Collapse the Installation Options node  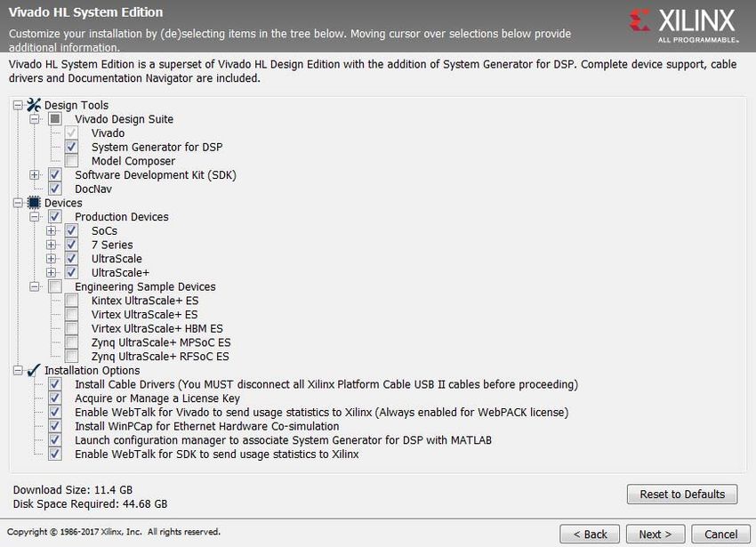click(18, 371)
